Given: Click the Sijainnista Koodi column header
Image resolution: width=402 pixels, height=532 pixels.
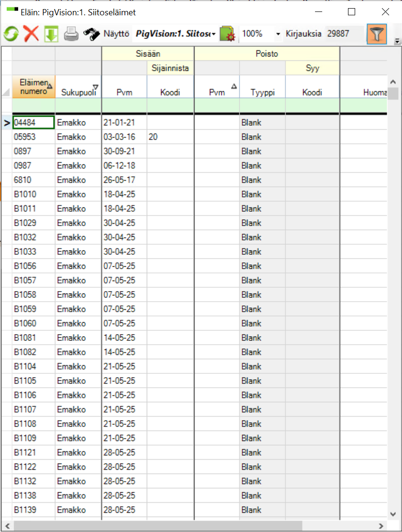Looking at the screenshot, I should click(x=170, y=87).
